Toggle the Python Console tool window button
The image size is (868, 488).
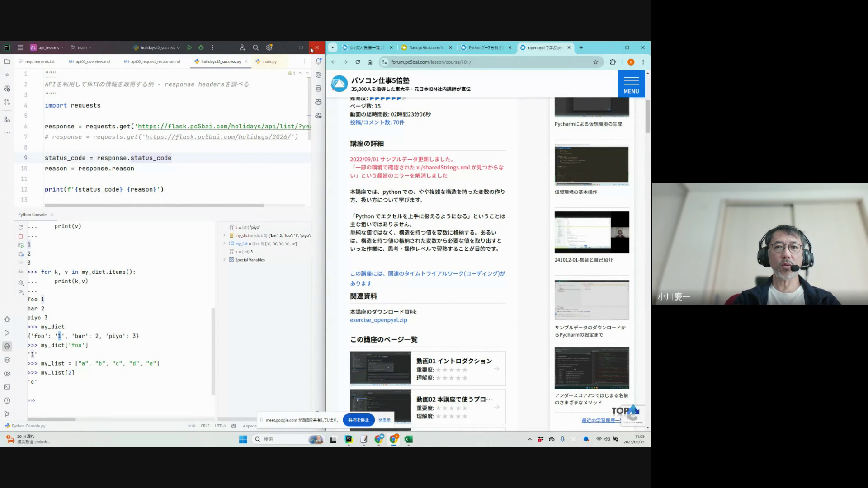point(7,347)
